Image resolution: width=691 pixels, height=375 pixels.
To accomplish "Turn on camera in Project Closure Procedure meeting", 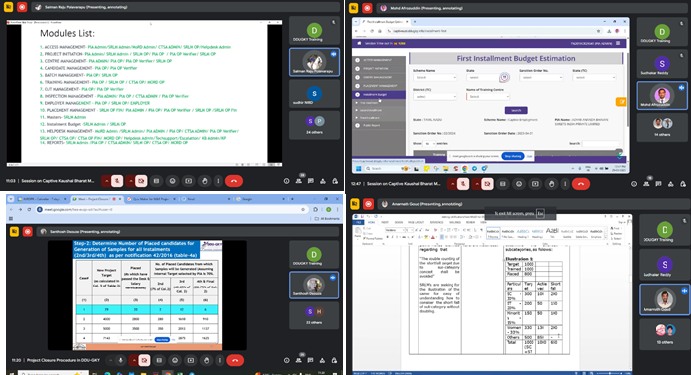I will (144, 360).
